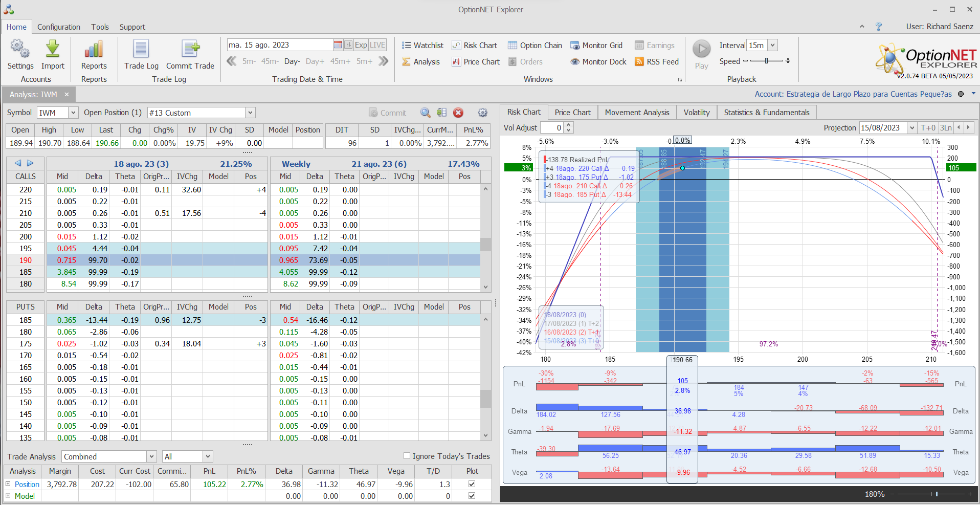Expand the Symbol IWM dropdown
Viewport: 980px width, 505px height.
73,113
